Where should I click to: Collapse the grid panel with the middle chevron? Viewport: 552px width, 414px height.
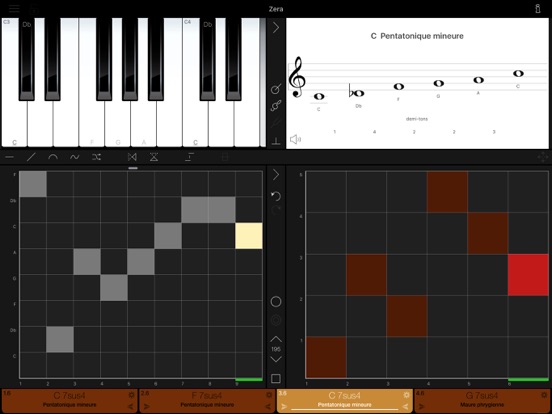coord(276,175)
